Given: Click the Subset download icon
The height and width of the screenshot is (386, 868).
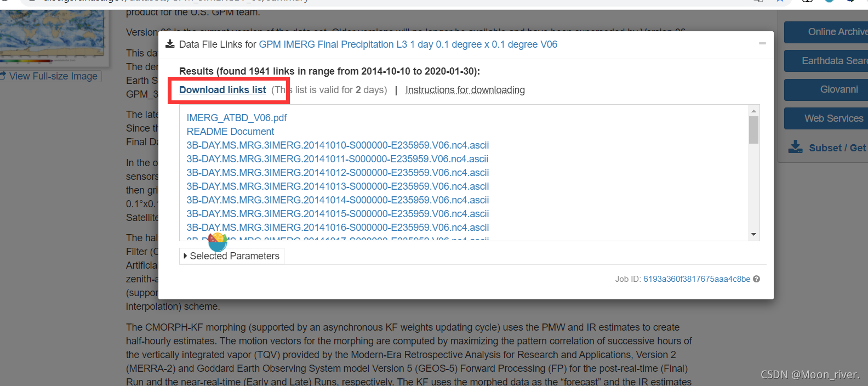Looking at the screenshot, I should (x=795, y=147).
